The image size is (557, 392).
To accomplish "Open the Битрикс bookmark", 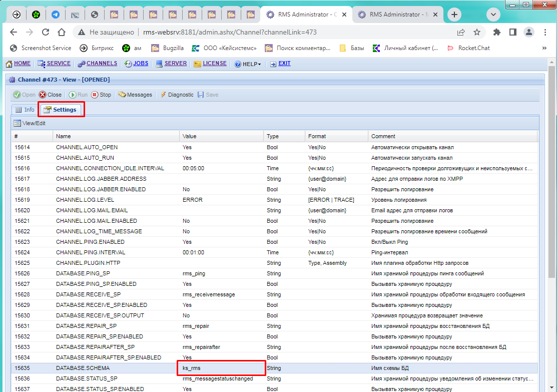I will [96, 48].
